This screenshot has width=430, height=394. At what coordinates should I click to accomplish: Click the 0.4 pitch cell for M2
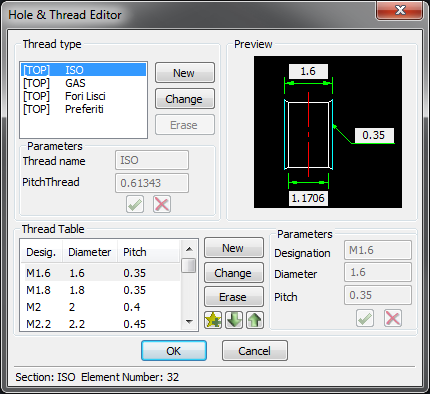pyautogui.click(x=132, y=307)
